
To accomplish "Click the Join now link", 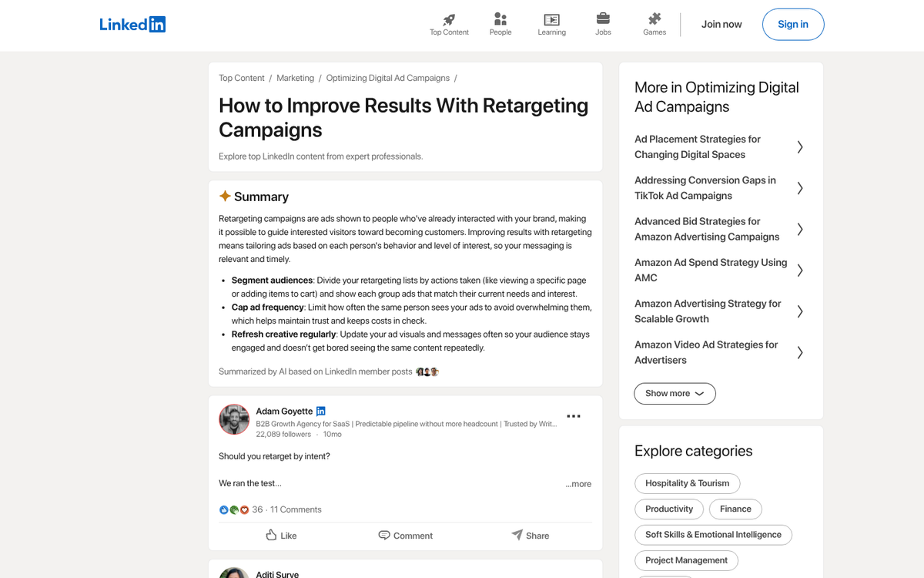I will coord(721,24).
